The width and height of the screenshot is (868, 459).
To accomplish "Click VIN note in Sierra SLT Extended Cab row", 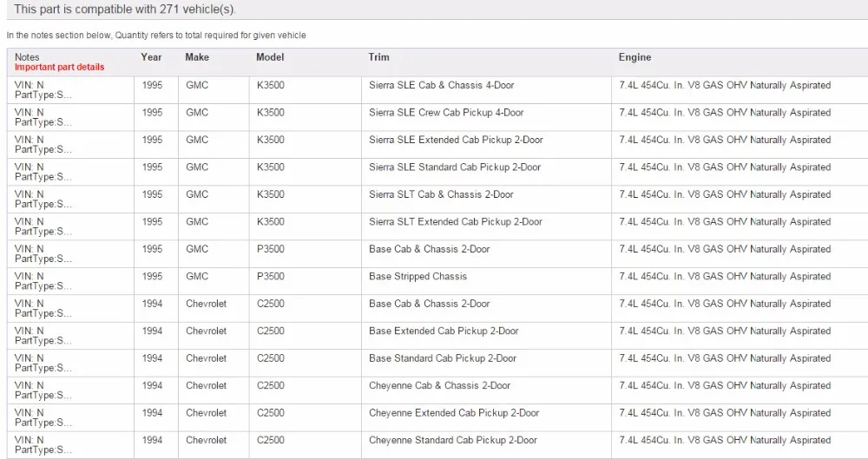I will coord(43,226).
